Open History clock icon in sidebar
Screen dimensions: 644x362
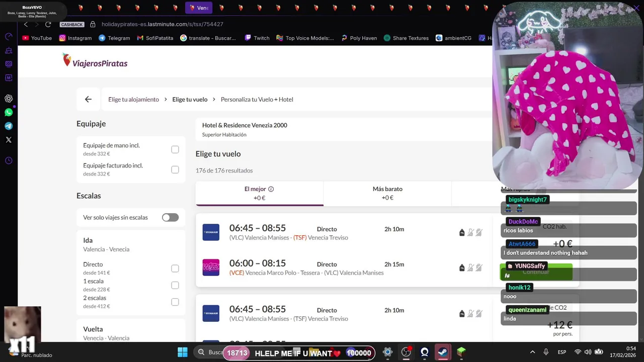click(9, 161)
